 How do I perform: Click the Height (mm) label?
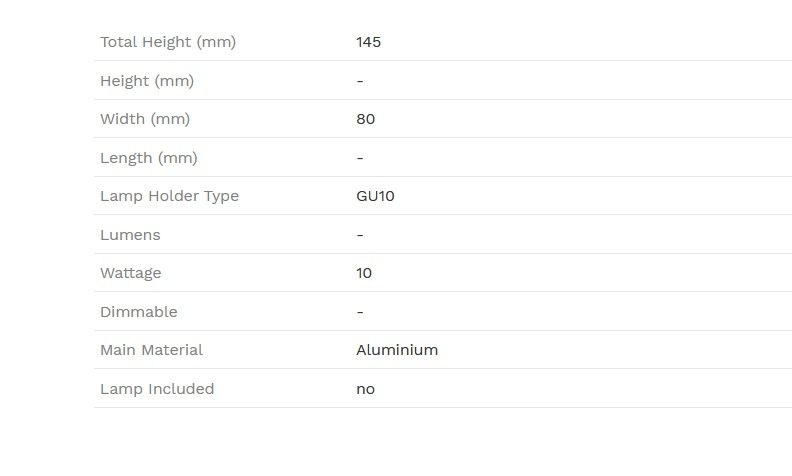[147, 81]
